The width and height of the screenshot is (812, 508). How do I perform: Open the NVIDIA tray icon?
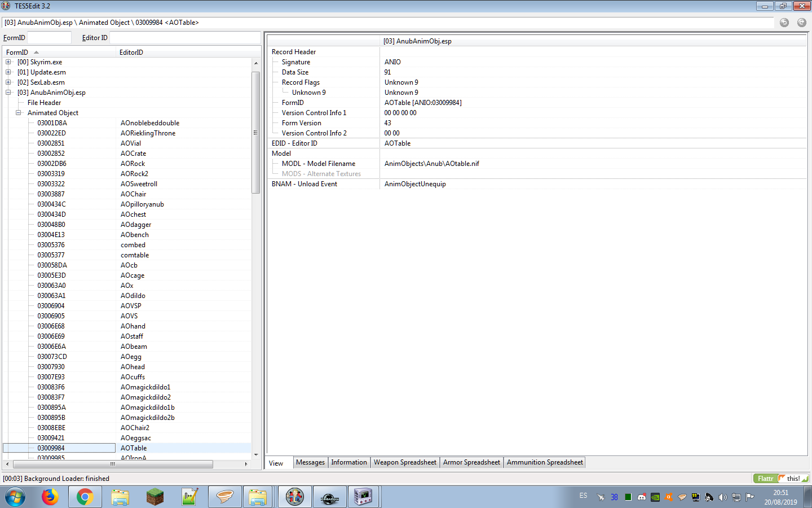pyautogui.click(x=655, y=497)
